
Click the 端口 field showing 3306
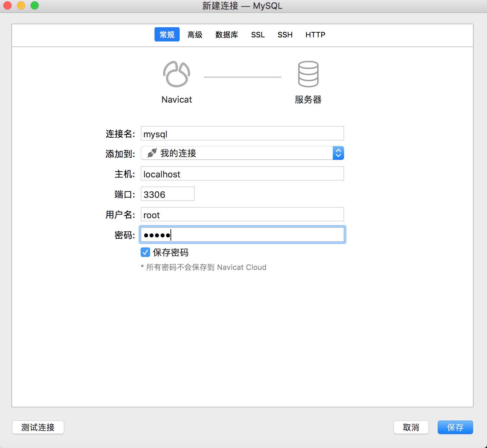(168, 194)
